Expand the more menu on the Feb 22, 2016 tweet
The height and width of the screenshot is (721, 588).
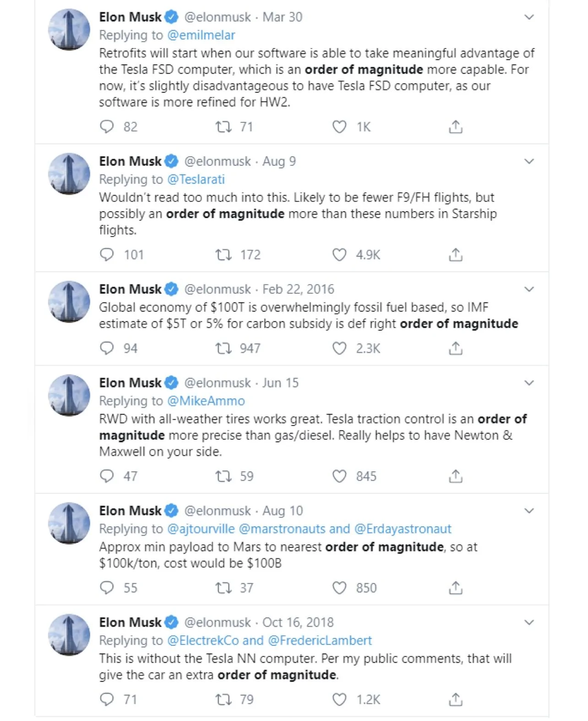(x=529, y=289)
